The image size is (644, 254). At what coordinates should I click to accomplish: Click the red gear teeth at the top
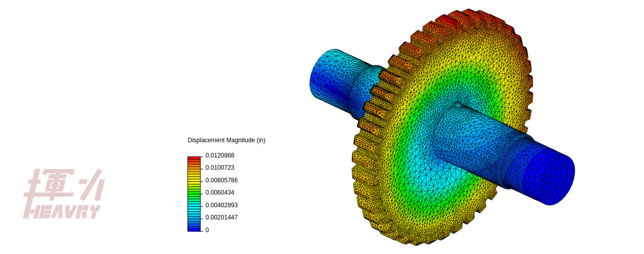click(450, 23)
